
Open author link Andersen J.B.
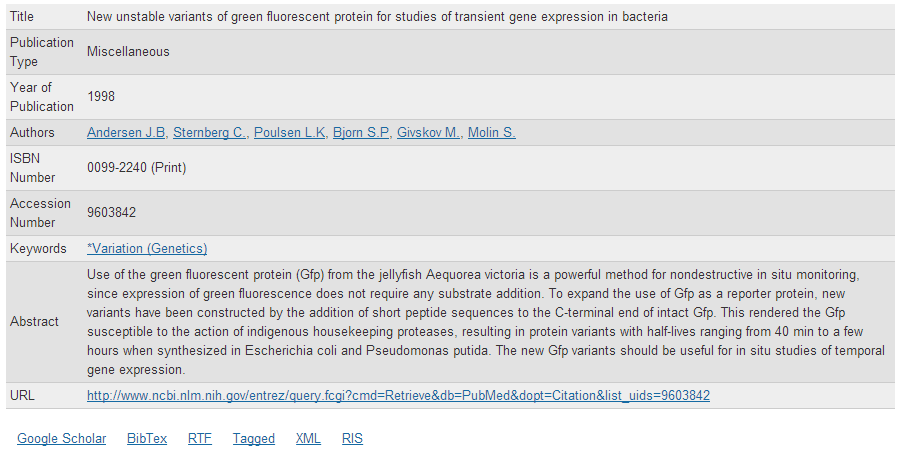(127, 133)
